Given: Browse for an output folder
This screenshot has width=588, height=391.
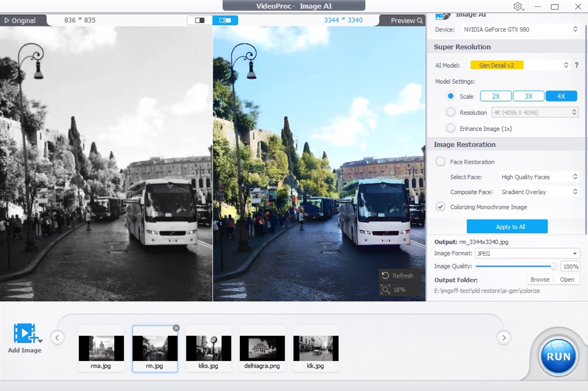Looking at the screenshot, I should click(x=540, y=279).
